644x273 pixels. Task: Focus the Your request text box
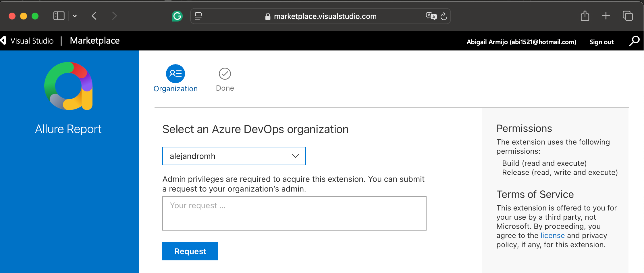pos(294,213)
